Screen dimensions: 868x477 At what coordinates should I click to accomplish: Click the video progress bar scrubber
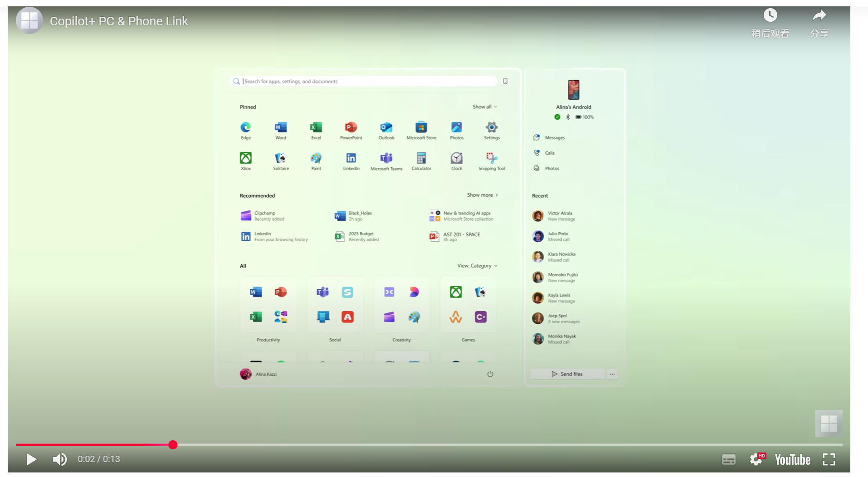[173, 445]
